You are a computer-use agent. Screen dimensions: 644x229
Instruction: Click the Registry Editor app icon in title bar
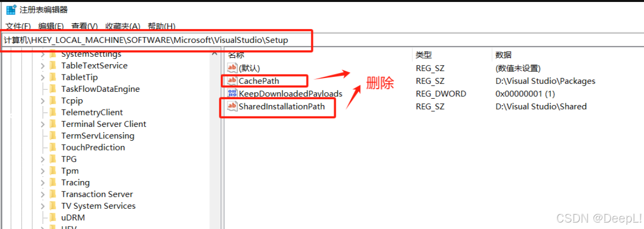11,9
